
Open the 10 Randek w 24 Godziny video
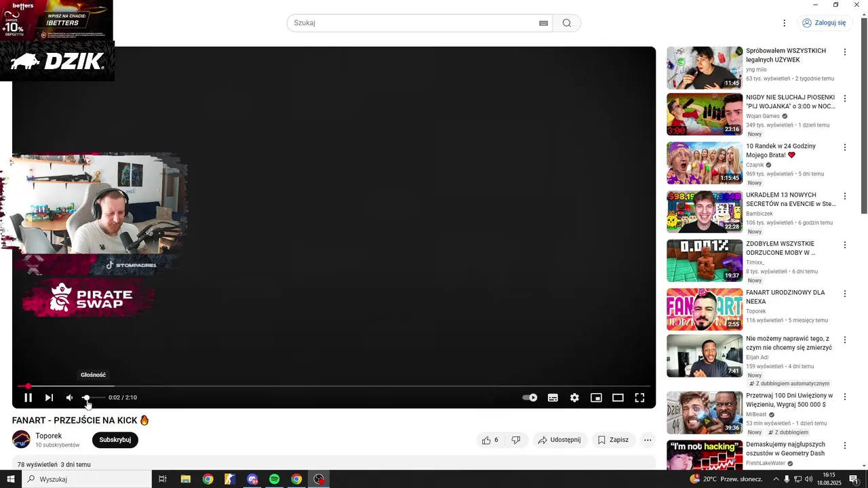click(x=705, y=163)
